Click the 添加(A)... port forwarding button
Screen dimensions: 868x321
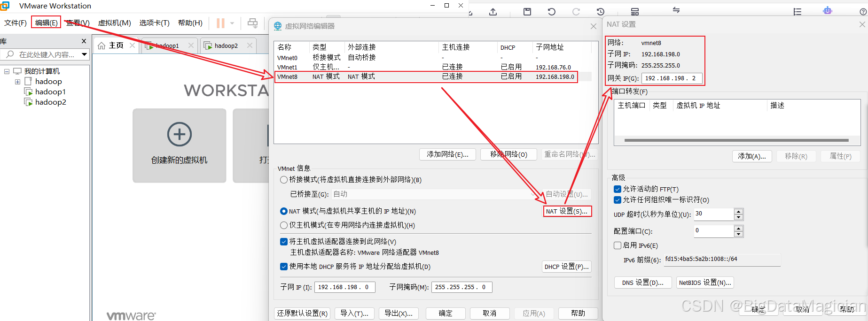point(752,156)
